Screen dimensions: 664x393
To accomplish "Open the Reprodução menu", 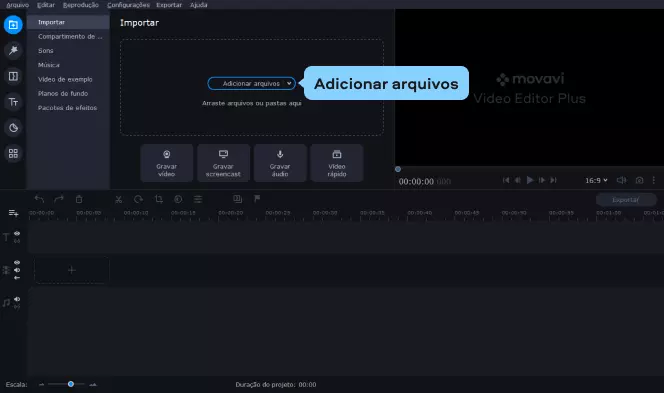I will click(x=80, y=5).
